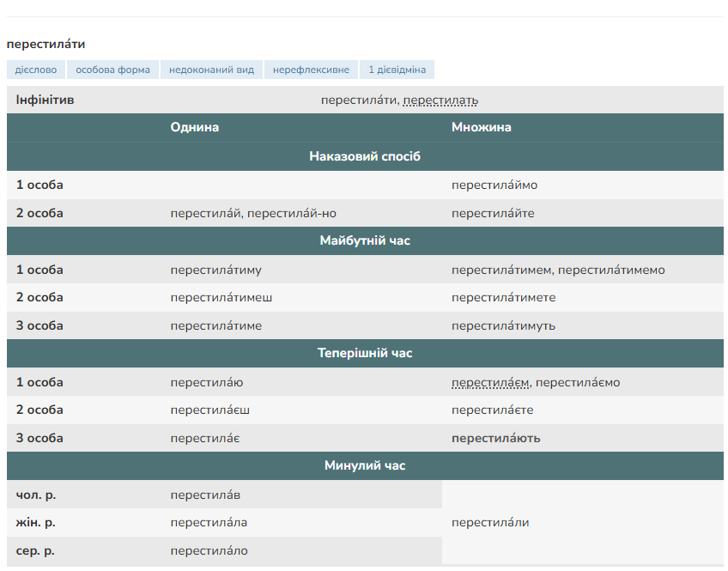Screen dimensions: 728x571
Task: Select the 'особова форма' tag
Action: (x=112, y=70)
